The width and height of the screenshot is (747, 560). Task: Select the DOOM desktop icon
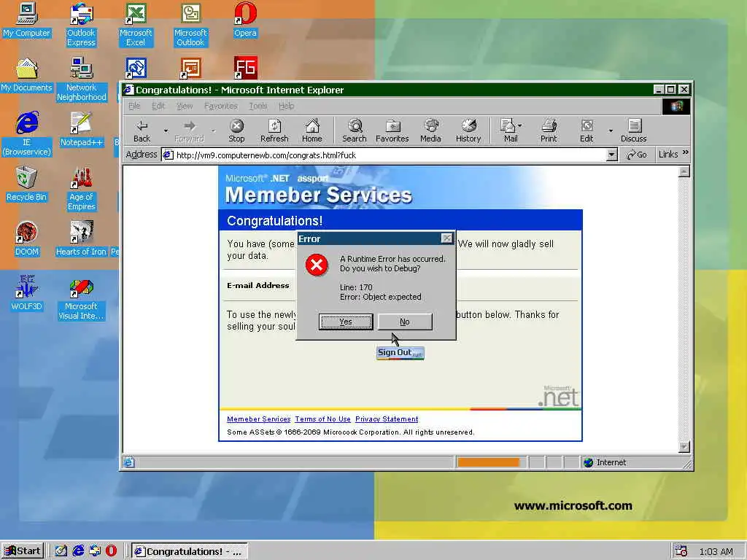[x=27, y=239]
